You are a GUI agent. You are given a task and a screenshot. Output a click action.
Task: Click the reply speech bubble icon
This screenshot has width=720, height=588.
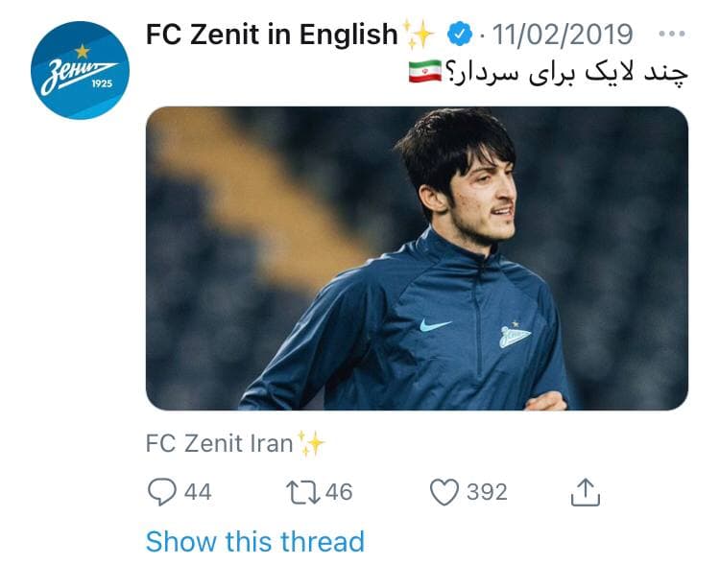tap(161, 492)
